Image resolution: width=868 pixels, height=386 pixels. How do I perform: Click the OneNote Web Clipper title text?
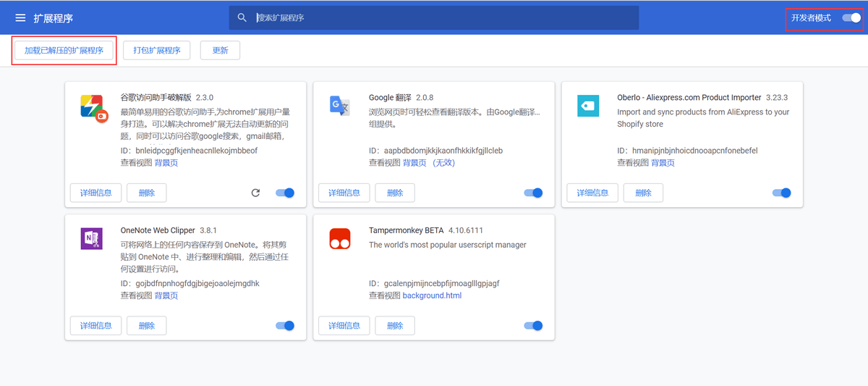[158, 230]
